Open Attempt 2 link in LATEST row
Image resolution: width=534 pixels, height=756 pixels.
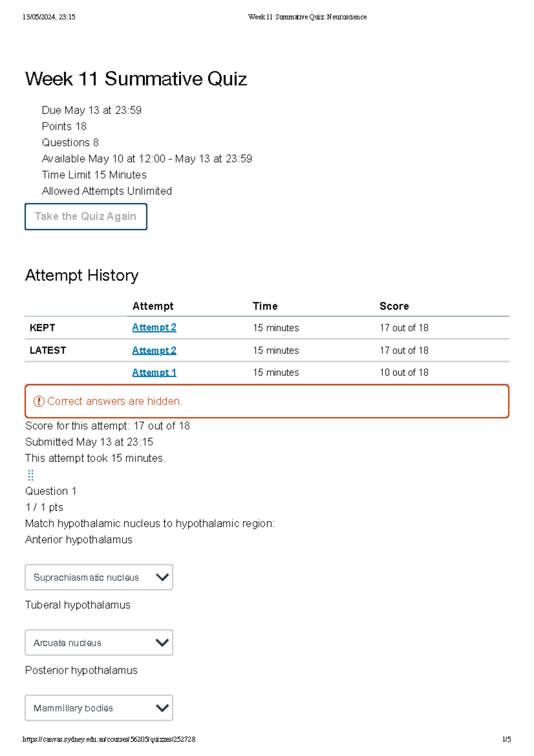click(154, 351)
